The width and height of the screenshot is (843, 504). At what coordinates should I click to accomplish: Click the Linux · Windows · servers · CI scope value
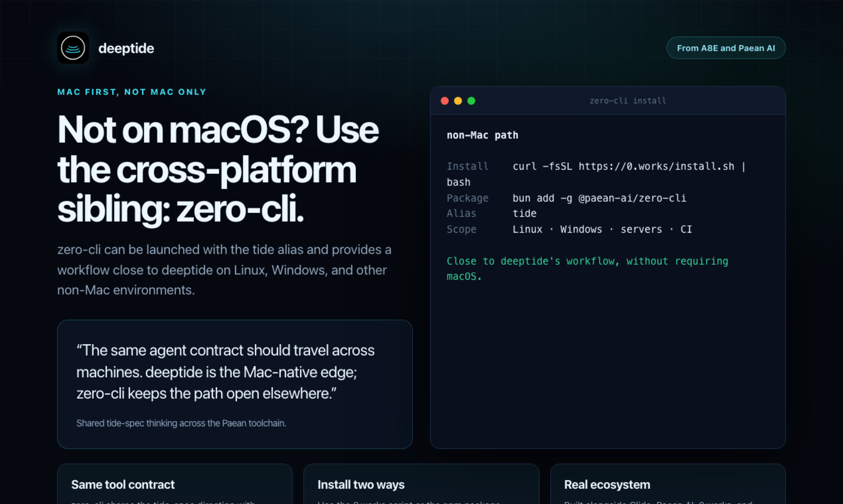[x=602, y=229]
